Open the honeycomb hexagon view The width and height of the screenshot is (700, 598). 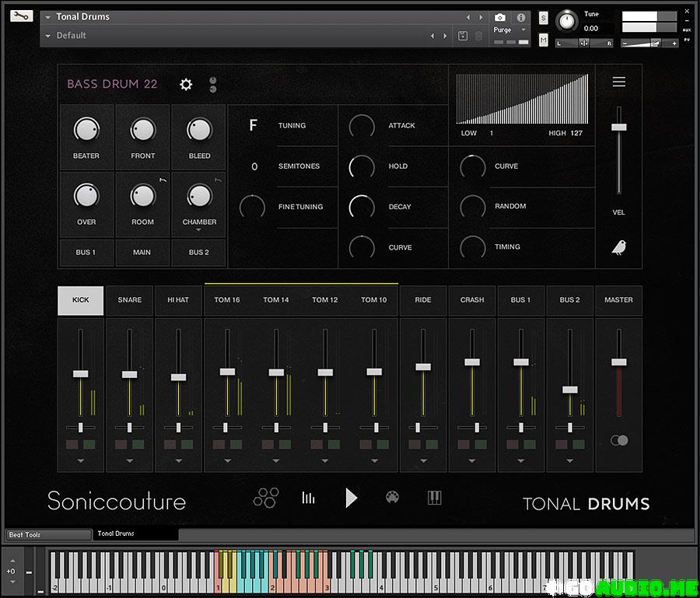click(x=265, y=498)
